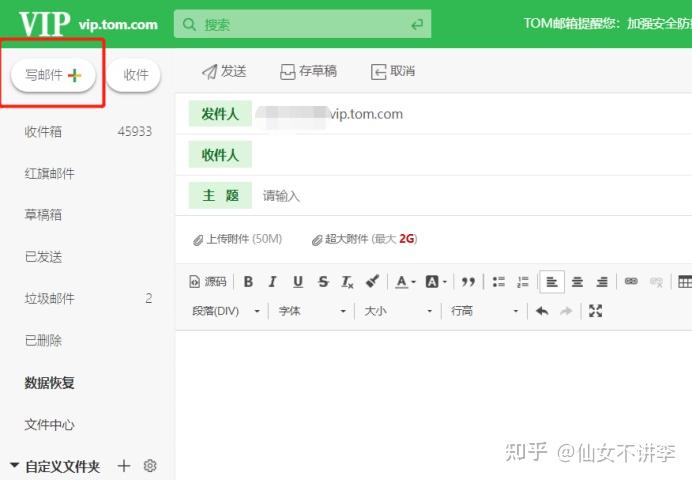Toggle bold formatting
Image resolution: width=692 pixels, height=480 pixels.
pos(248,281)
